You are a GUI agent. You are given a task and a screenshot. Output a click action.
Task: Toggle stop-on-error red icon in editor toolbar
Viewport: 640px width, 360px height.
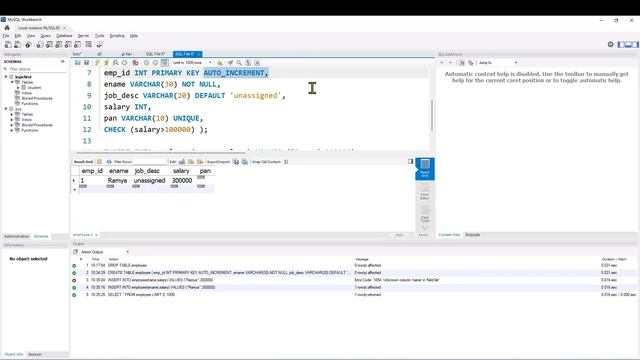click(135, 62)
